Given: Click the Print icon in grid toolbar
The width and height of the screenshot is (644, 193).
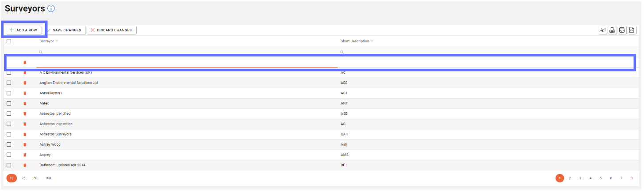Looking at the screenshot, I should tap(612, 30).
